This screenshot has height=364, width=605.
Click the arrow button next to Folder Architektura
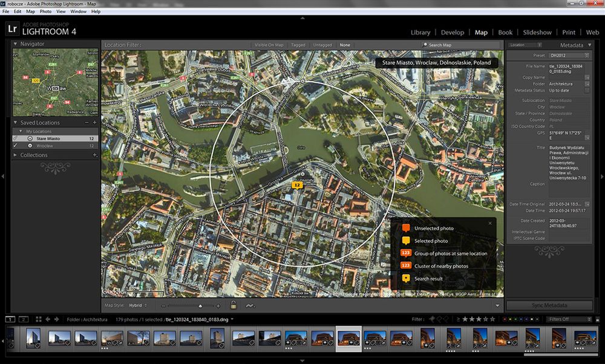[587, 83]
